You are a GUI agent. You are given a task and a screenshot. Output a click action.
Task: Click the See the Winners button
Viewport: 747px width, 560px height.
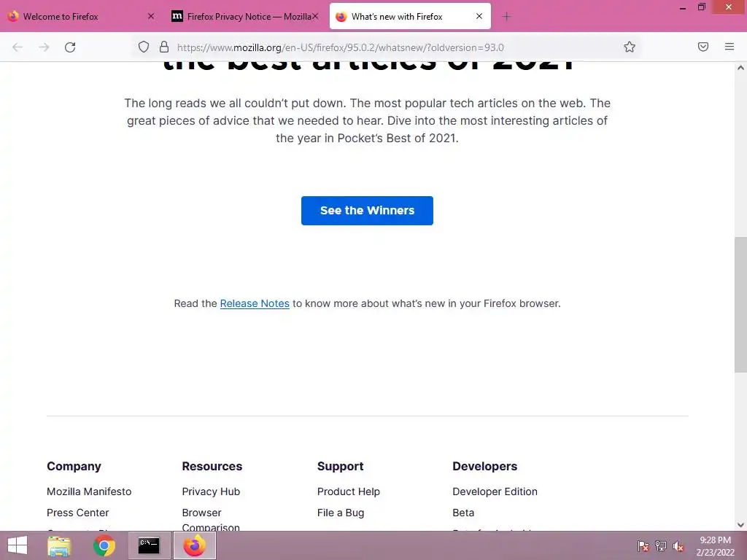click(x=367, y=211)
